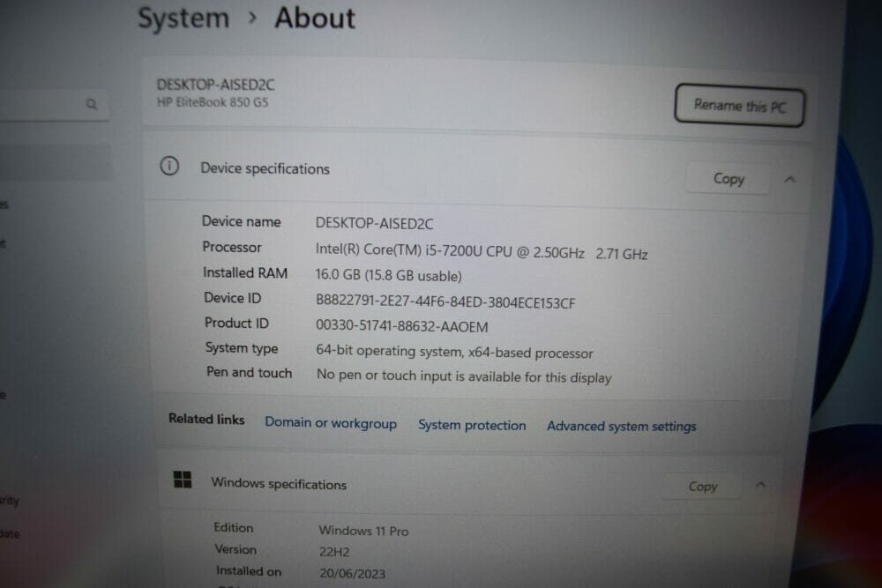Select the 16.0 GB installed RAM value
The width and height of the screenshot is (882, 588).
click(388, 275)
